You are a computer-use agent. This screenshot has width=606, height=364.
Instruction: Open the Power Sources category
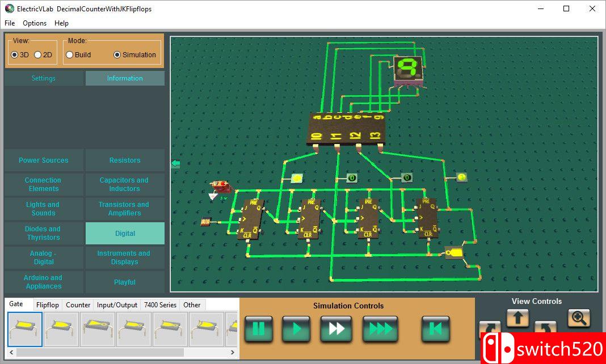click(x=44, y=160)
